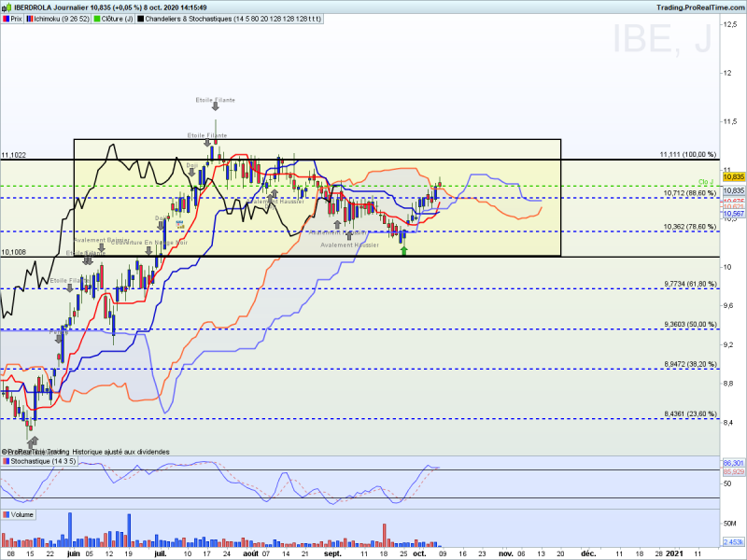Click the lowest Avalement Haussier label
The image size is (747, 560).
pos(349,245)
